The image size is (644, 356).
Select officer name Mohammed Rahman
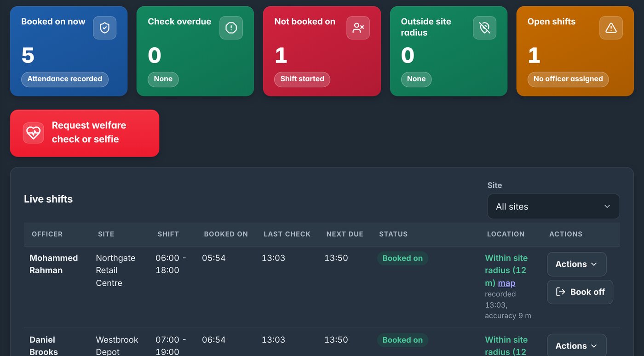53,264
